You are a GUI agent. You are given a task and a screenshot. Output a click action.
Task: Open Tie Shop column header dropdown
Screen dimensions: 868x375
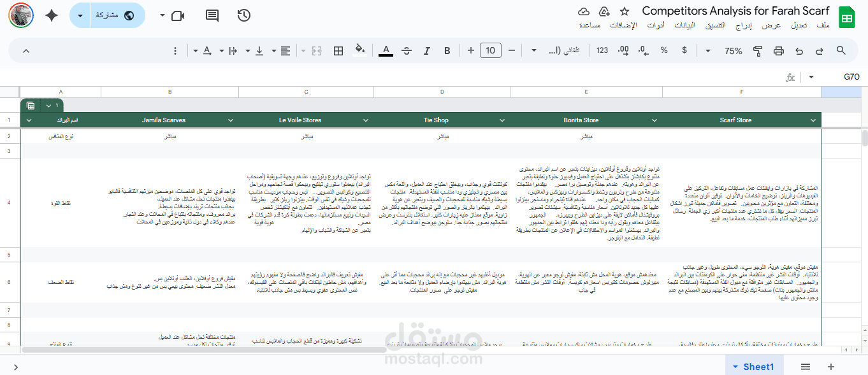pos(502,120)
